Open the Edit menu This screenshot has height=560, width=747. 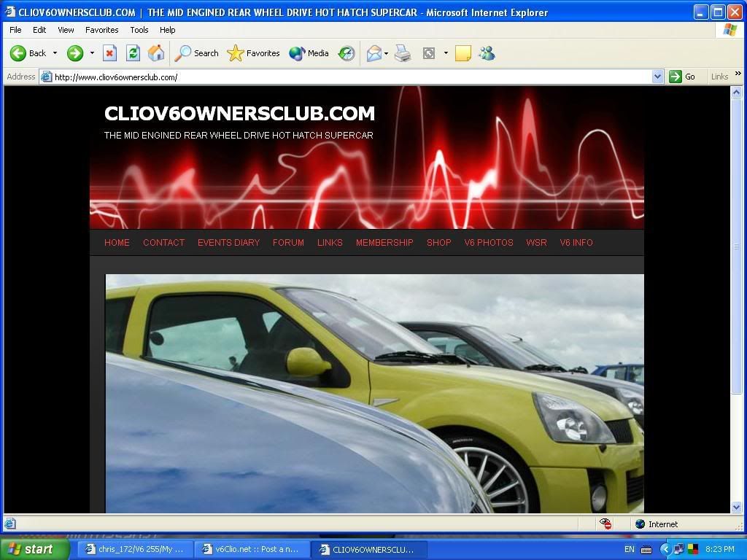(39, 30)
